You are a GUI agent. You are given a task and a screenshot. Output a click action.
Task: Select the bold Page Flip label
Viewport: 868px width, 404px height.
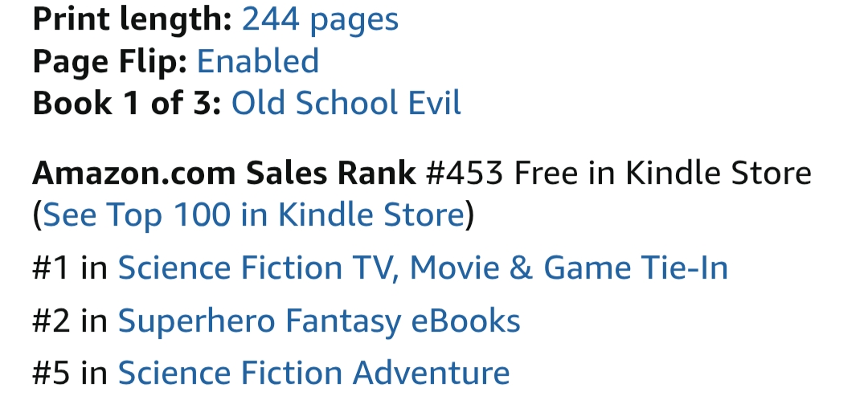(109, 61)
